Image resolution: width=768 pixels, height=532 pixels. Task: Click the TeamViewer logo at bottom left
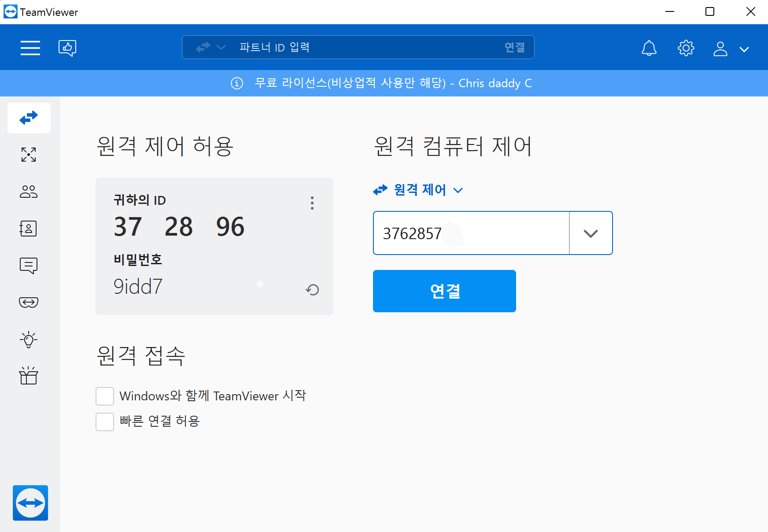pyautogui.click(x=30, y=503)
